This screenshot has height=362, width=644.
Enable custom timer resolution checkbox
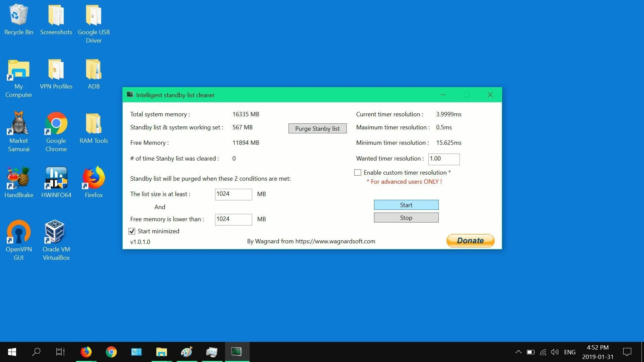pos(358,173)
